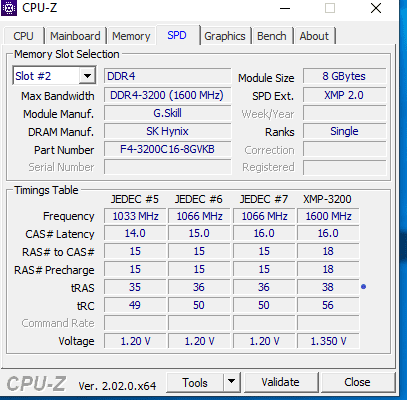Click the 14.0 CAS# Latency cell
Screen dimensions: 407x400
tap(135, 233)
